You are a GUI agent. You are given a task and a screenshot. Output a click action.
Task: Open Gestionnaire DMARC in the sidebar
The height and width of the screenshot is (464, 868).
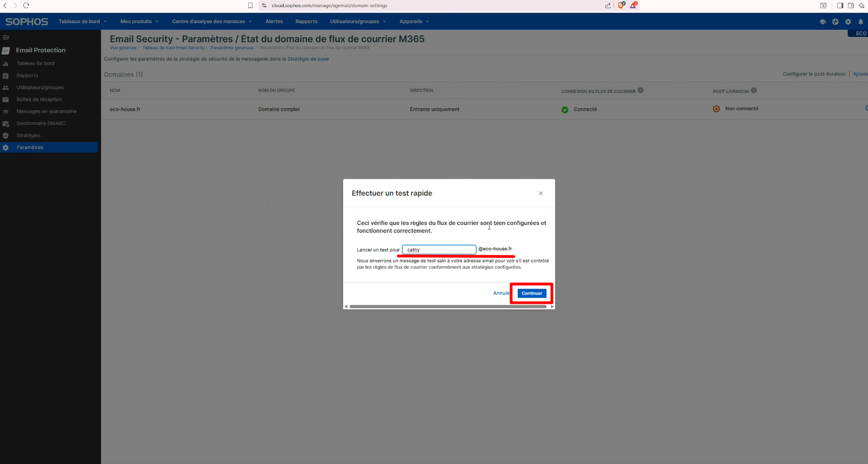coord(41,123)
